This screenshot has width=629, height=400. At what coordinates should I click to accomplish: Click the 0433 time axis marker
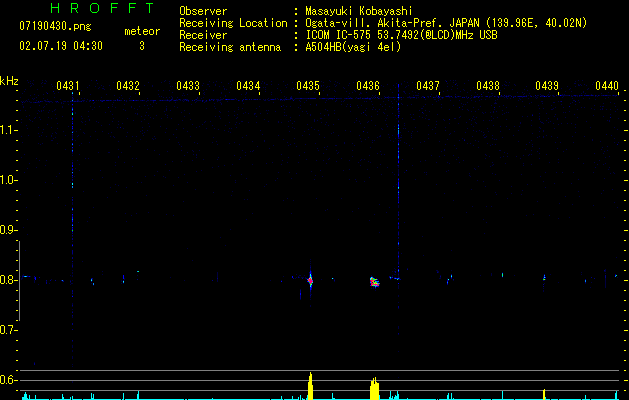click(188, 85)
